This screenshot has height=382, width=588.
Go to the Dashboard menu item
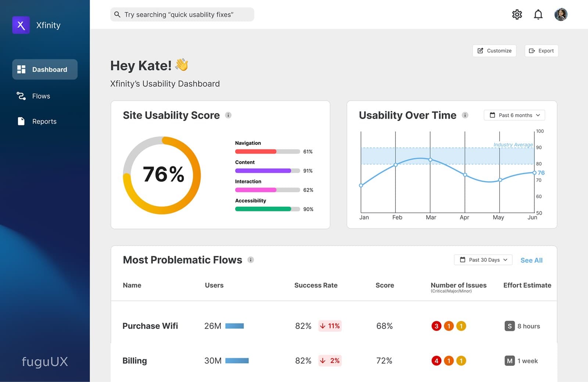(45, 69)
